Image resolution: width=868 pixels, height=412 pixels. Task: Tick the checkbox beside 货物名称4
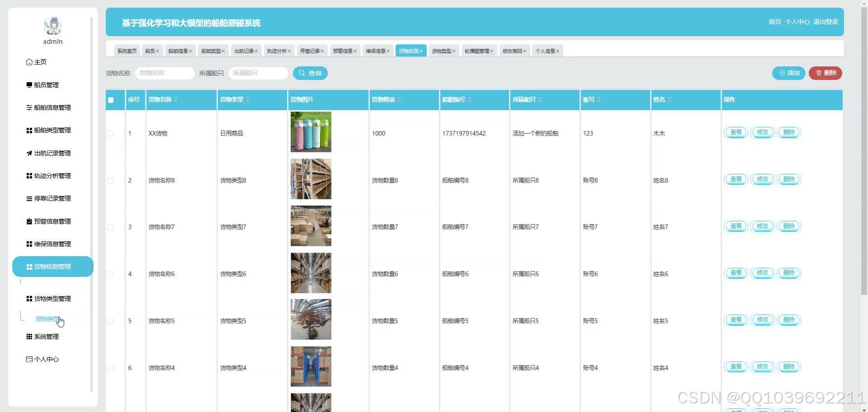click(x=111, y=368)
